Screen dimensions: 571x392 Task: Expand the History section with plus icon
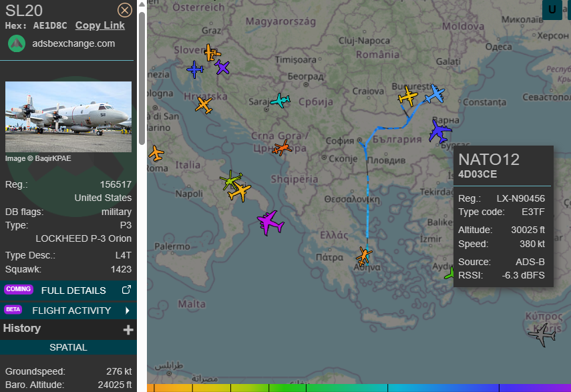[x=128, y=330]
